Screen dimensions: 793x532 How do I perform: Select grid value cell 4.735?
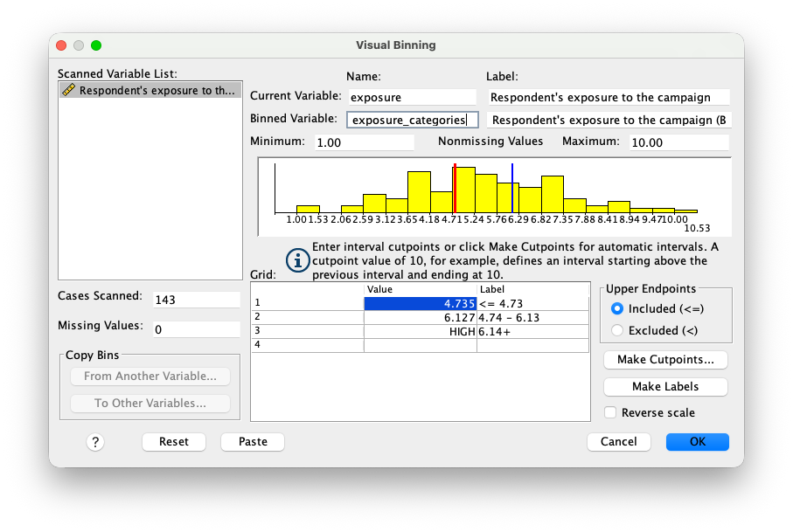point(421,304)
